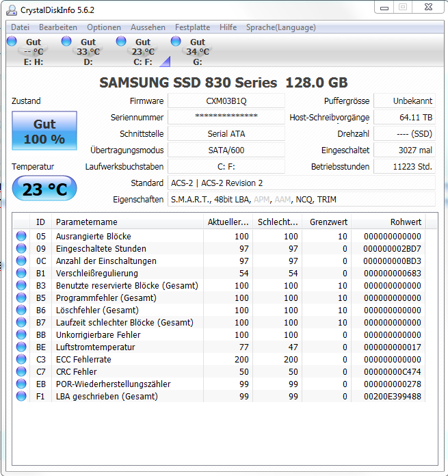Viewport: 448px width, 476px height.
Task: Click status icon for B7 Laufzeit schlechter Blöcke
Action: [x=21, y=322]
